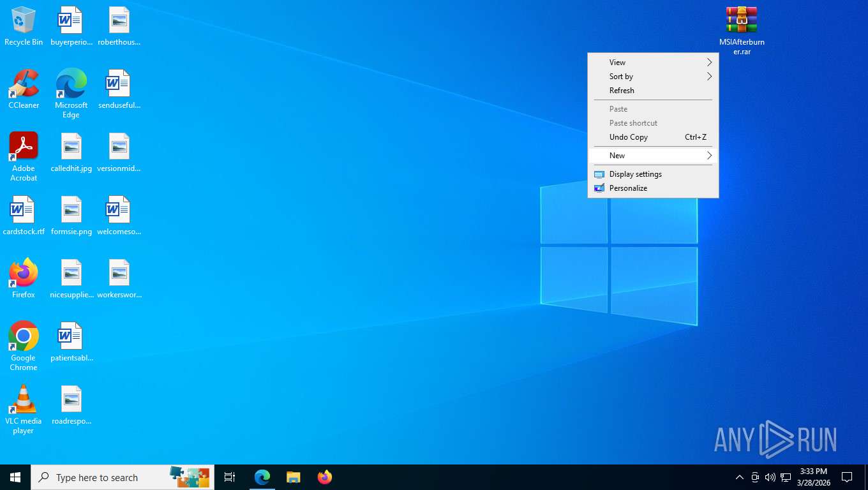
Task: Open the volume control in the tray
Action: 770,477
